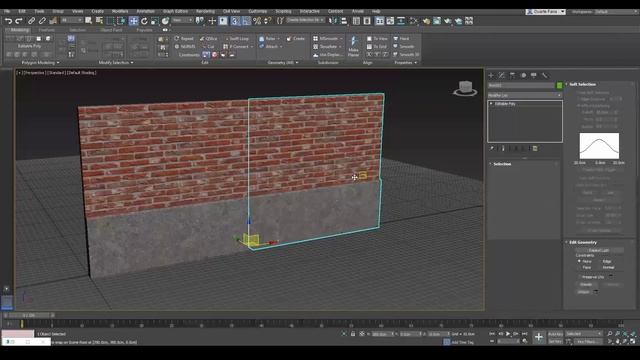Screen dimensions: 640x360
Task: Toggle the 3D Snaps button
Action: pos(235,21)
